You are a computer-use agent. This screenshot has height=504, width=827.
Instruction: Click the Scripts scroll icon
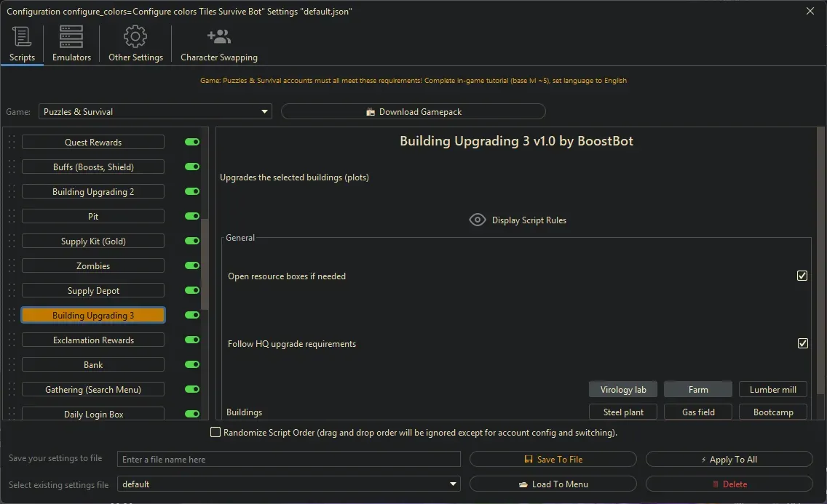pos(22,36)
